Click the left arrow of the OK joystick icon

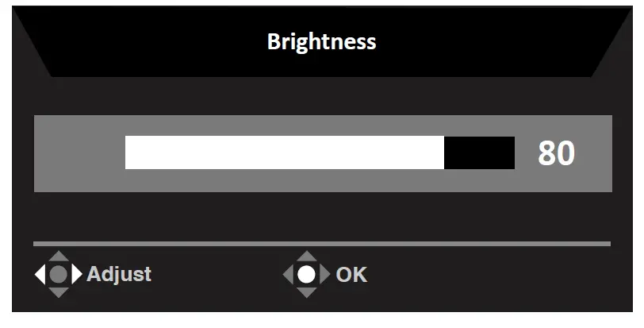(x=288, y=275)
